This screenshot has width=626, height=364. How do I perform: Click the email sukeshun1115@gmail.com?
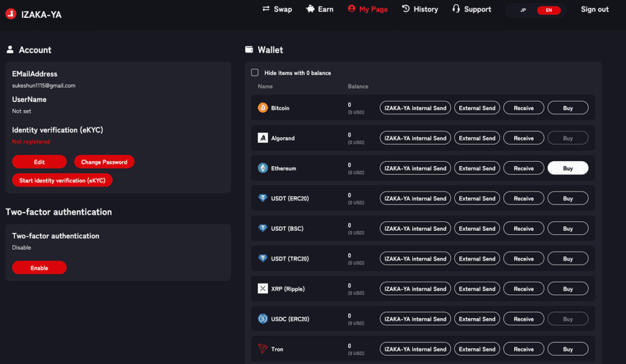43,86
